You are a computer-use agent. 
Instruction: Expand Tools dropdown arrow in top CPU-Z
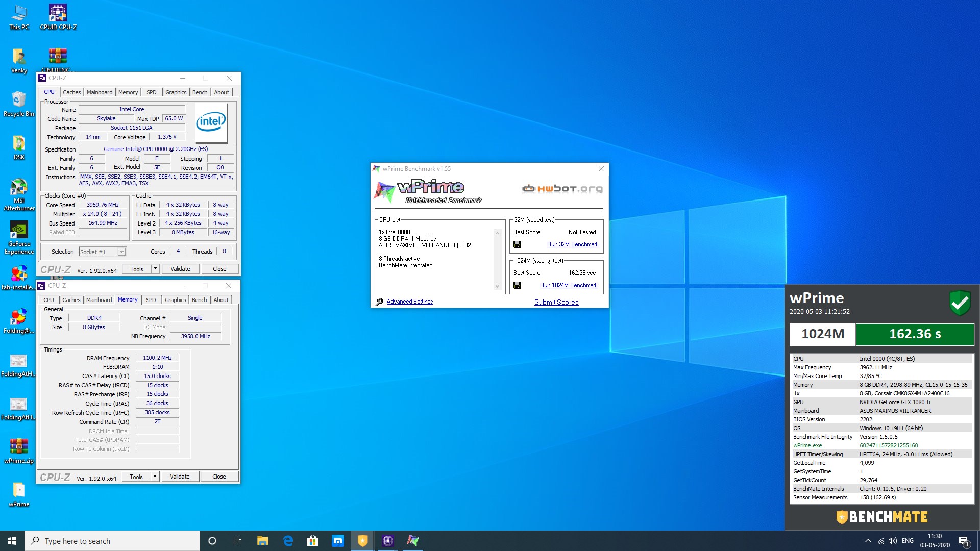155,269
